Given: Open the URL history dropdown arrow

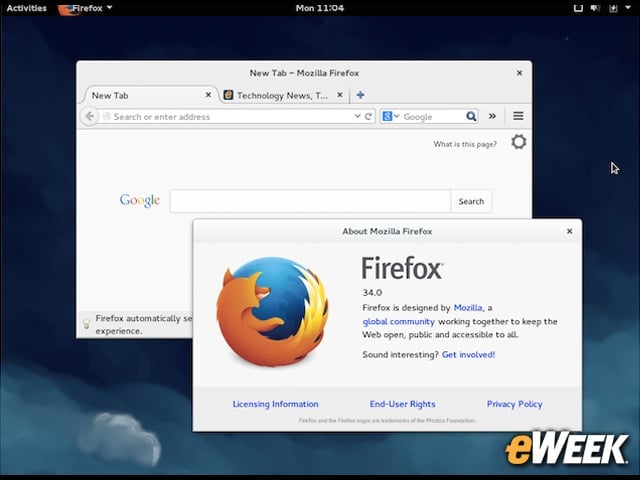Looking at the screenshot, I should click(357, 116).
